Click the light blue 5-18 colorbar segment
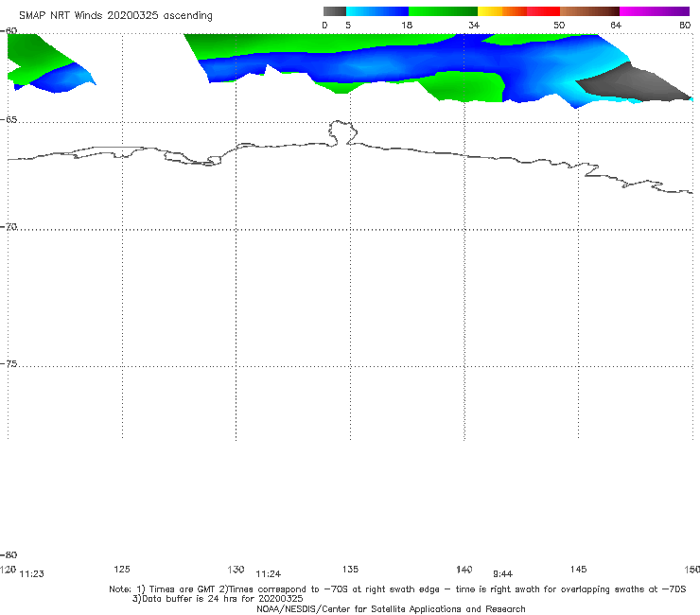700x615 pixels. [x=377, y=11]
